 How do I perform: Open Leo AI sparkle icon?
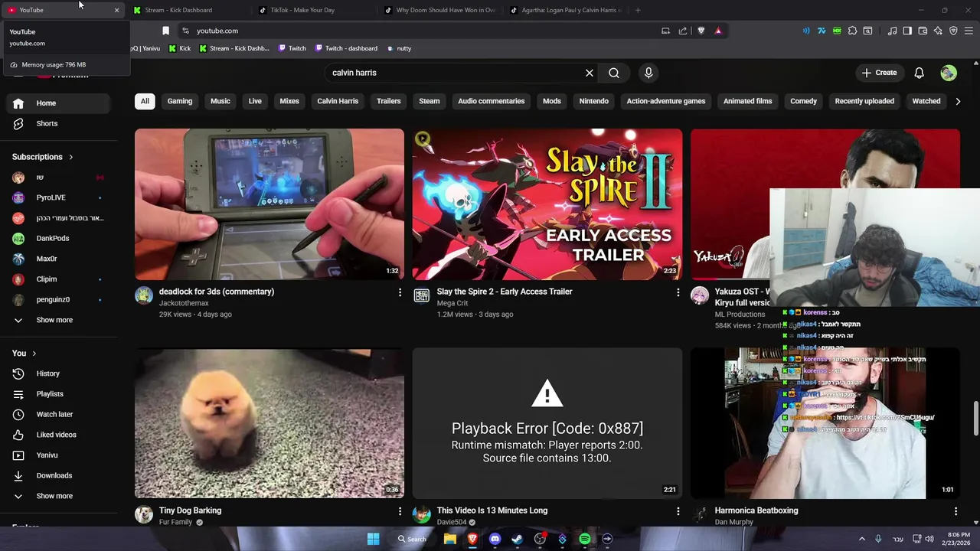point(938,31)
